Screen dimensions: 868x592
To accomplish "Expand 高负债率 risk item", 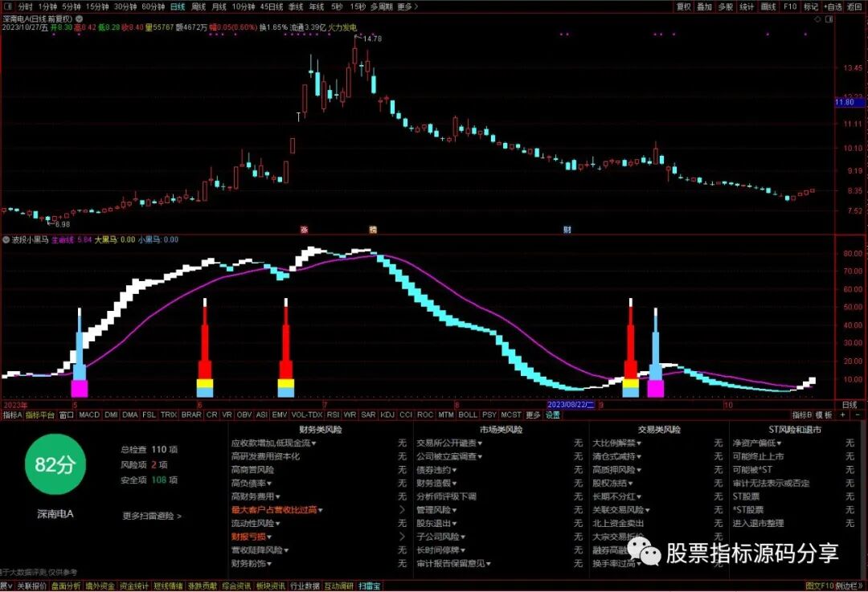I will click(x=252, y=483).
